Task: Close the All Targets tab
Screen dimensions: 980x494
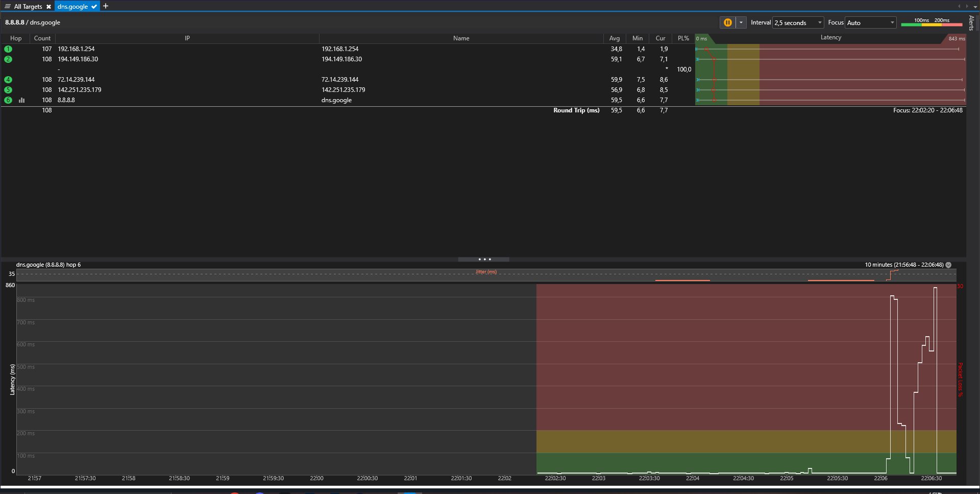Action: tap(48, 7)
